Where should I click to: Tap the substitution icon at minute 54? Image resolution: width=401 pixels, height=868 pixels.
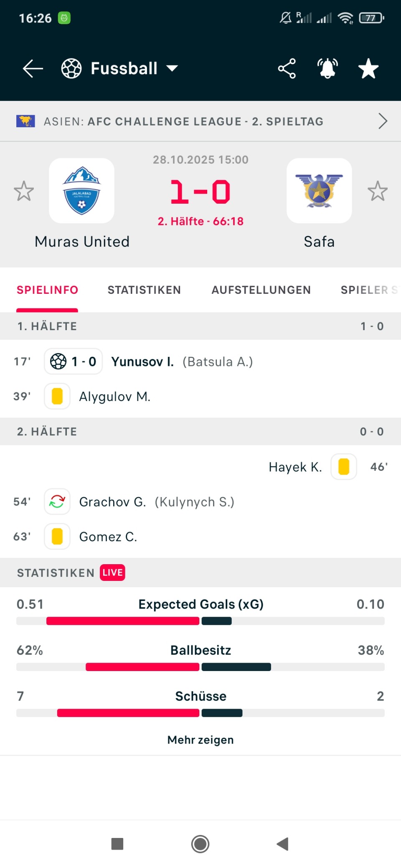[57, 501]
